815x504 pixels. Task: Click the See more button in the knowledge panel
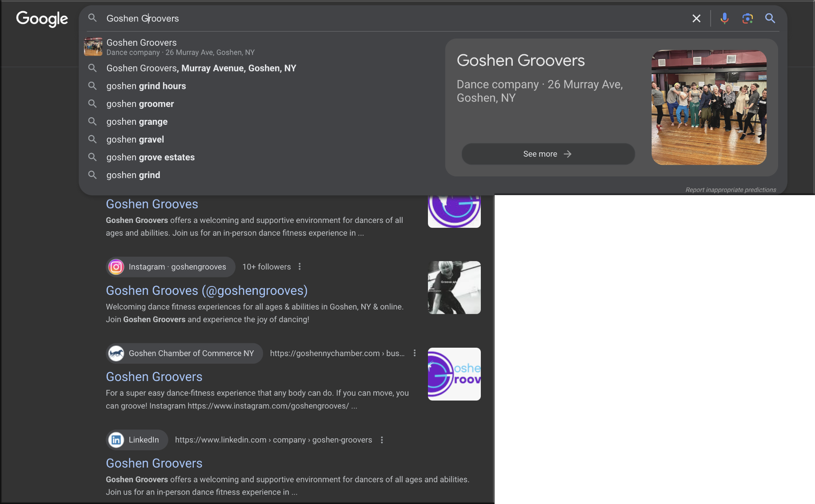(548, 154)
